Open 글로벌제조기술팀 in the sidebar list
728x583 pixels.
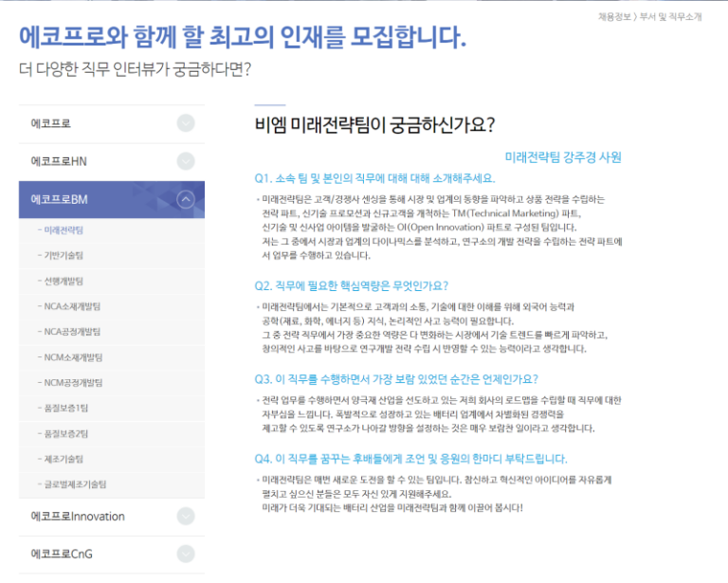[x=74, y=483]
